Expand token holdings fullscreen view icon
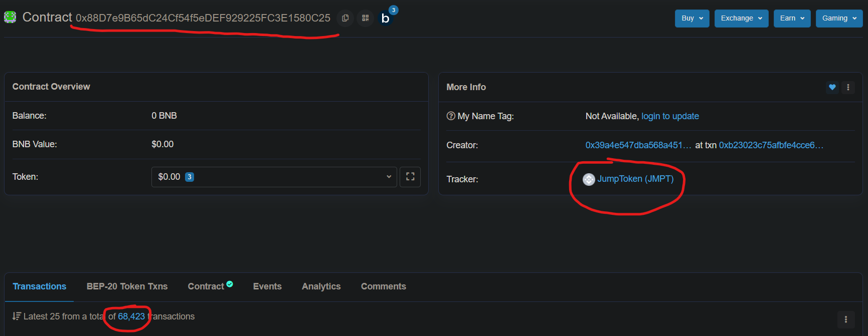 410,177
